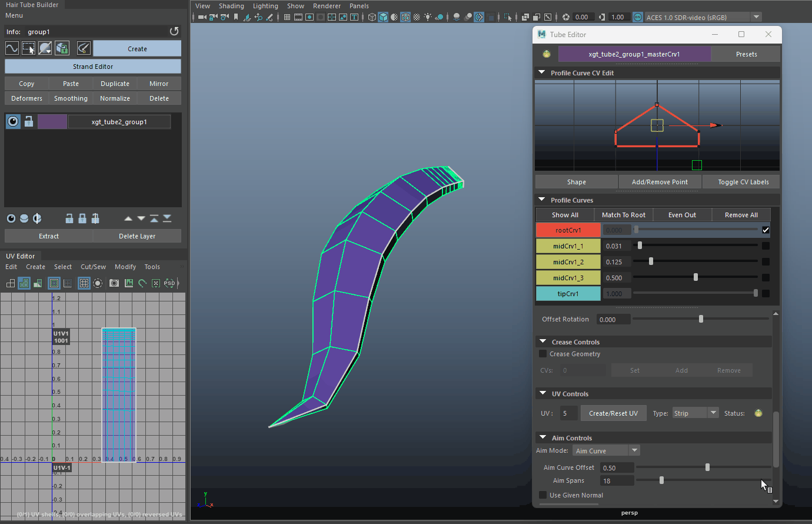Image resolution: width=812 pixels, height=524 pixels.
Task: Toggle wireframe cube icon in viewport toolbar
Action: (x=372, y=17)
